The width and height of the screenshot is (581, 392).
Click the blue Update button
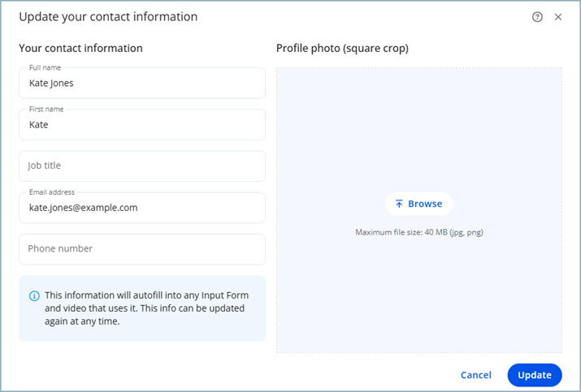pyautogui.click(x=534, y=375)
